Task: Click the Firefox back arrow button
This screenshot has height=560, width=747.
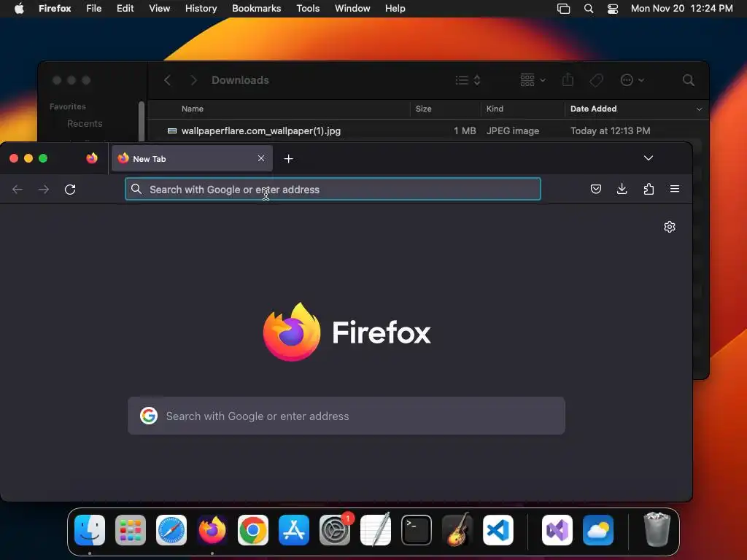Action: point(18,190)
